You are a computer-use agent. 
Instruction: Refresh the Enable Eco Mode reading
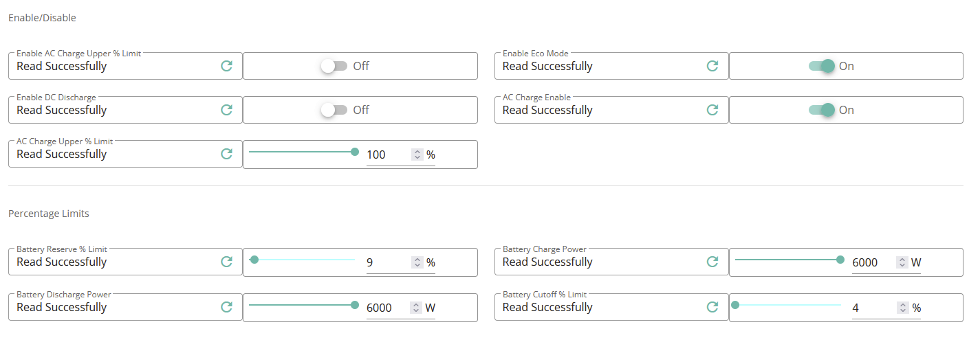pyautogui.click(x=712, y=66)
